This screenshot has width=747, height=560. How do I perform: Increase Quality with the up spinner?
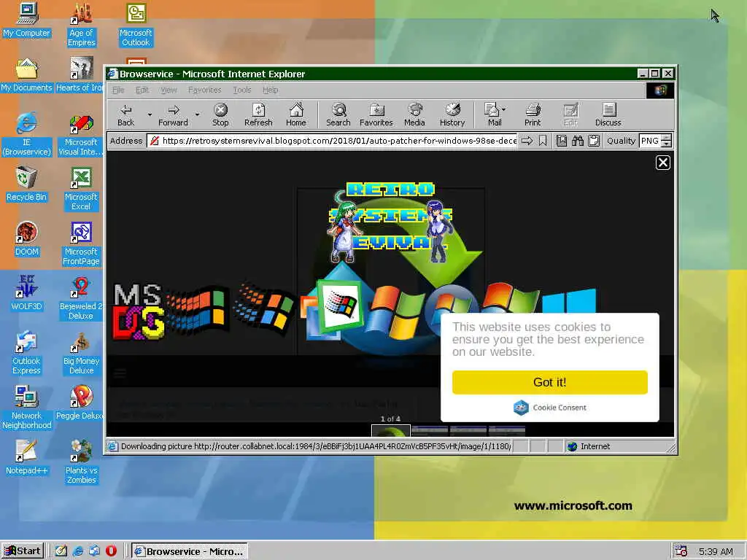coord(667,138)
